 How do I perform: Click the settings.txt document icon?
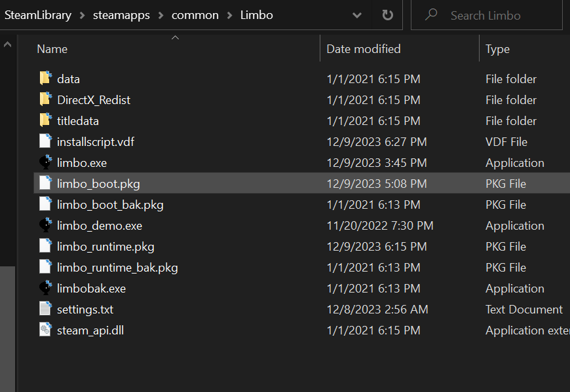(45, 310)
